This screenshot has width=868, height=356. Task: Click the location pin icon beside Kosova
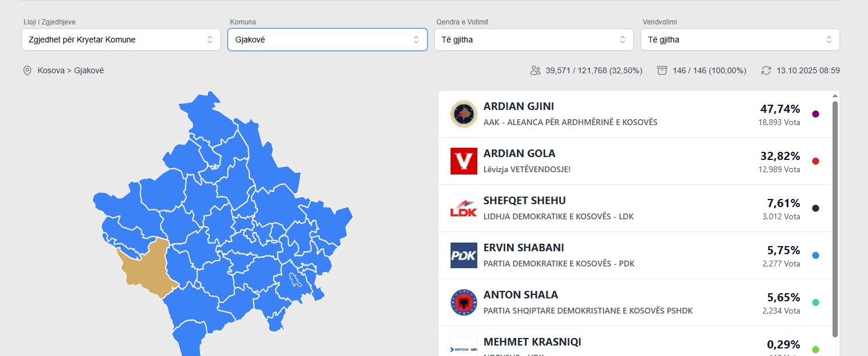pyautogui.click(x=27, y=70)
